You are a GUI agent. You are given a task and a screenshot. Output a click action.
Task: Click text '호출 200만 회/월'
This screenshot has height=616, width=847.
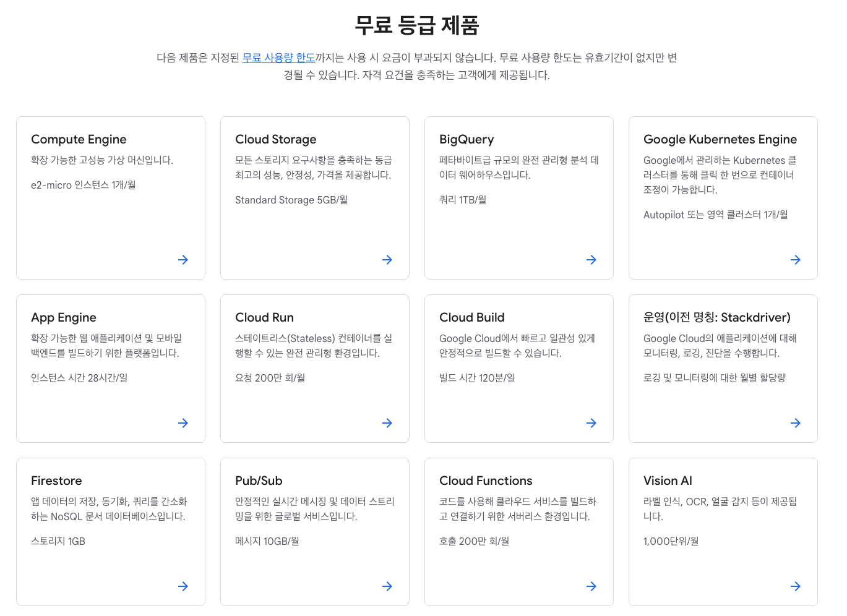coord(475,541)
